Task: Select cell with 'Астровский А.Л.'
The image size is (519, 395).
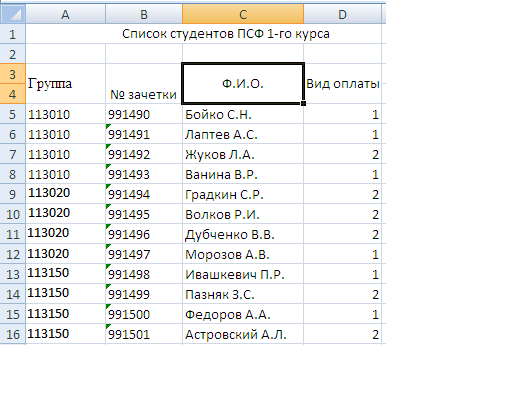Action: click(x=243, y=334)
